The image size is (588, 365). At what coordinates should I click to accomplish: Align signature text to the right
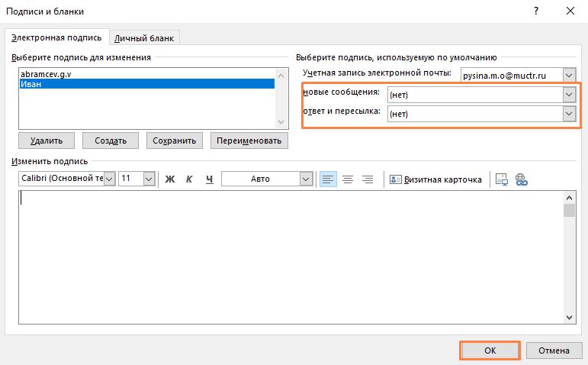368,179
